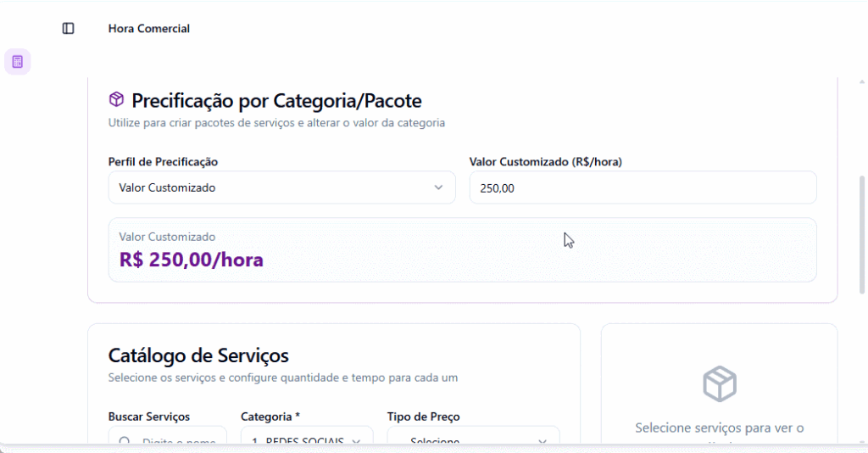Click the Selecione serviços para ver placeholder text
The width and height of the screenshot is (868, 453).
719,428
